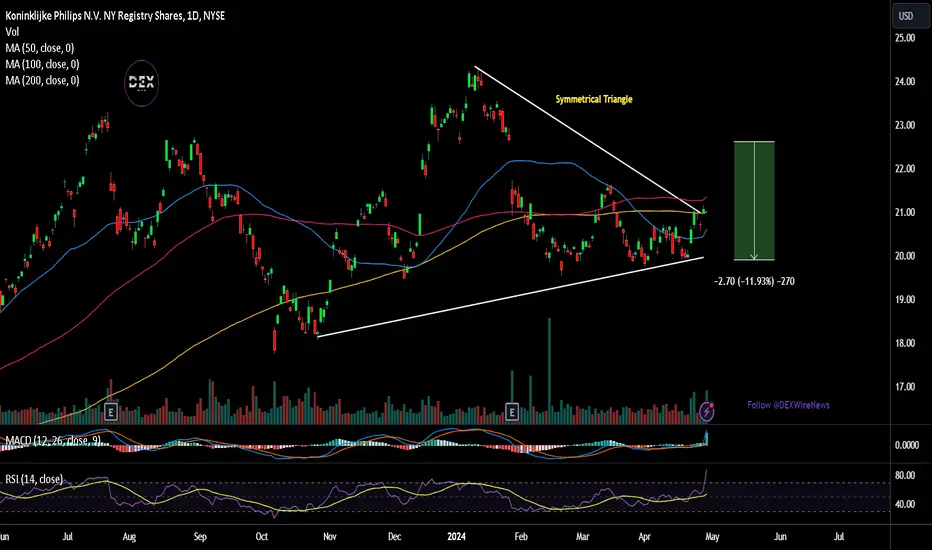Click the 21.00 price axis label

905,212
